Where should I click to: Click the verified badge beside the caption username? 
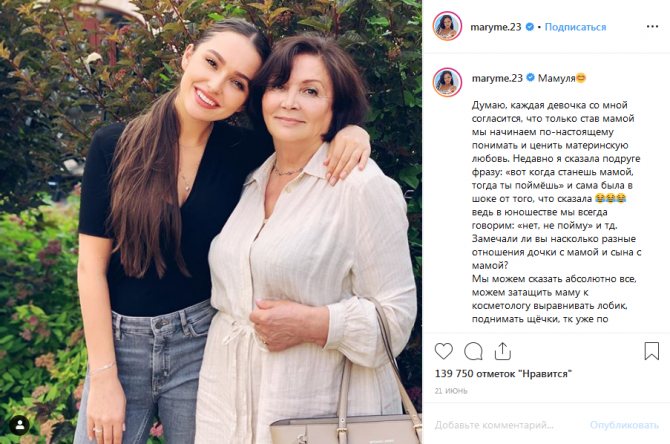531,78
